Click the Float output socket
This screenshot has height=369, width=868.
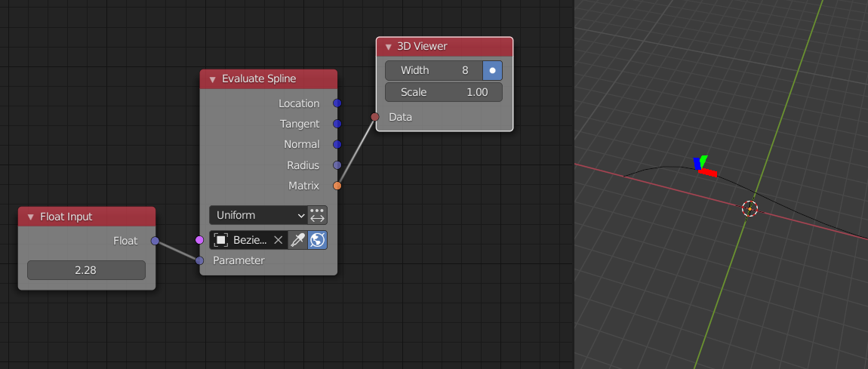(x=155, y=241)
